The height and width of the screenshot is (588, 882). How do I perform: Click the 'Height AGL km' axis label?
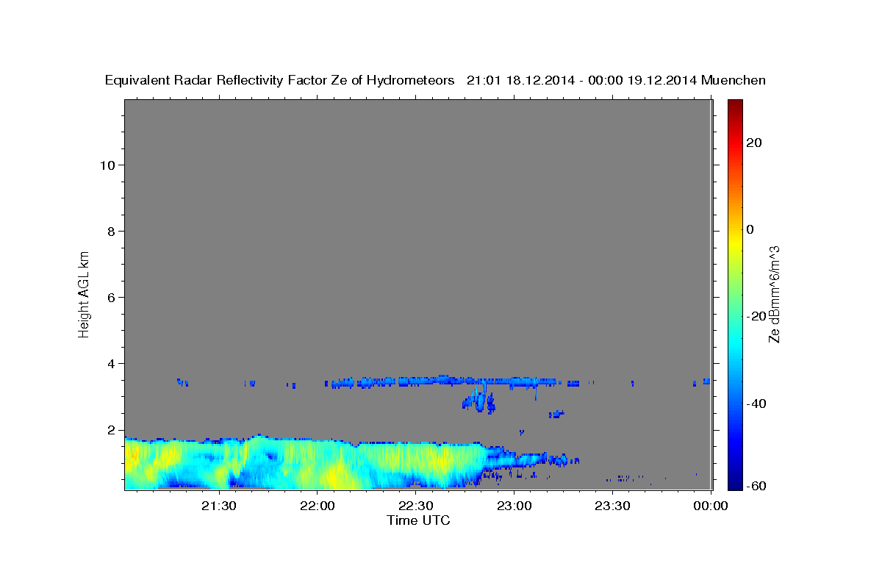tap(84, 293)
